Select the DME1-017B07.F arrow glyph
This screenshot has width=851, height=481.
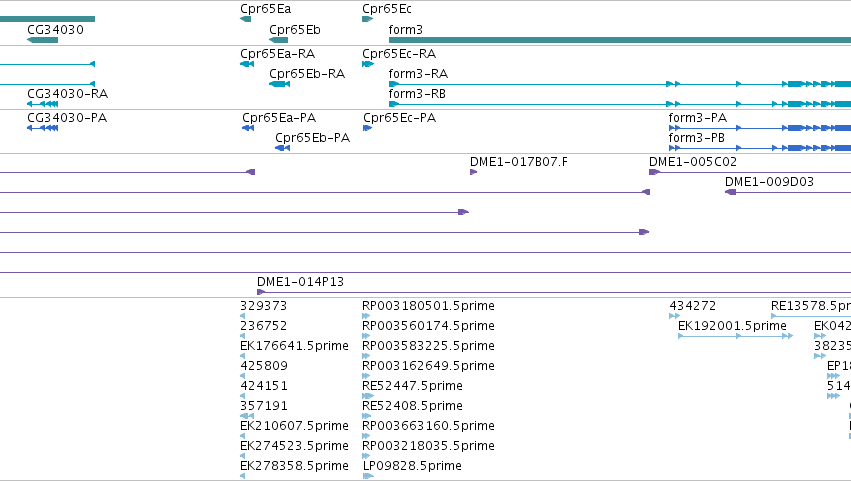pos(473,172)
